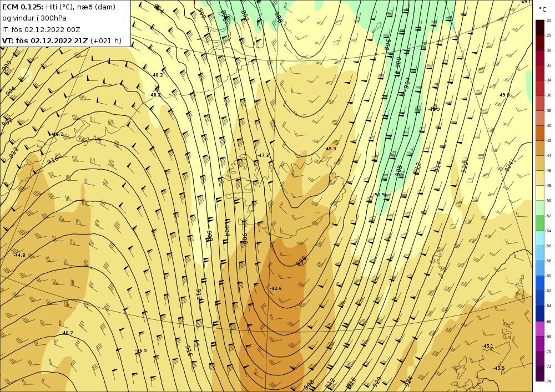
Task: Click the -45.3 temperature label
Action: (x=330, y=149)
